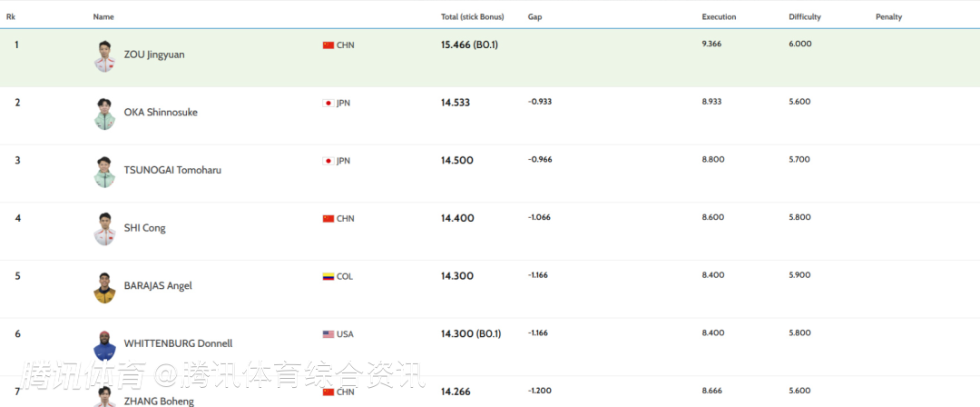Sort by the Difficulty column header
Viewport: 980px width, 407px height.
805,16
